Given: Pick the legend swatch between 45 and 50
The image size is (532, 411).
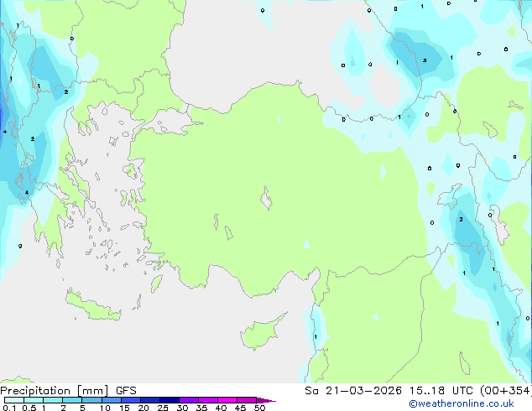Looking at the screenshot, I should 247,400.
